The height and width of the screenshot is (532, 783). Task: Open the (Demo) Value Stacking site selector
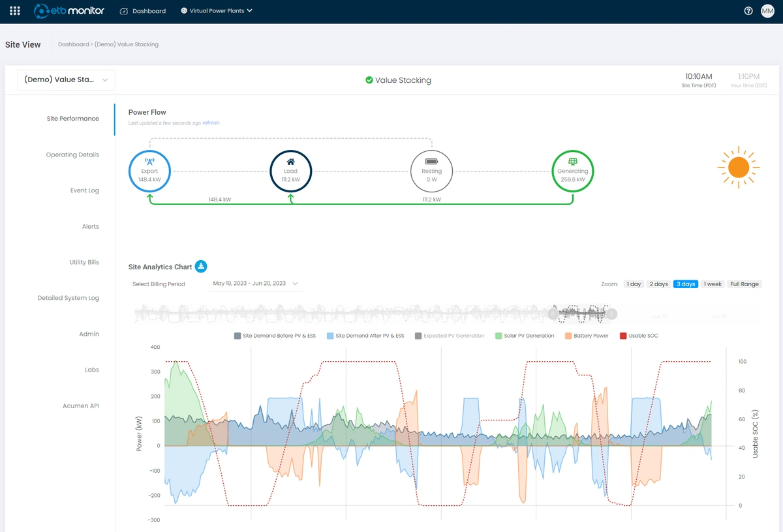(66, 80)
